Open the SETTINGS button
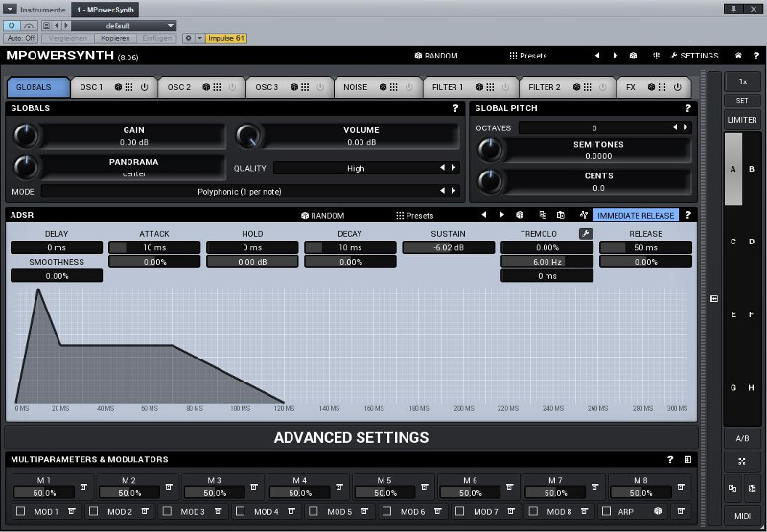The image size is (767, 532). (x=694, y=56)
